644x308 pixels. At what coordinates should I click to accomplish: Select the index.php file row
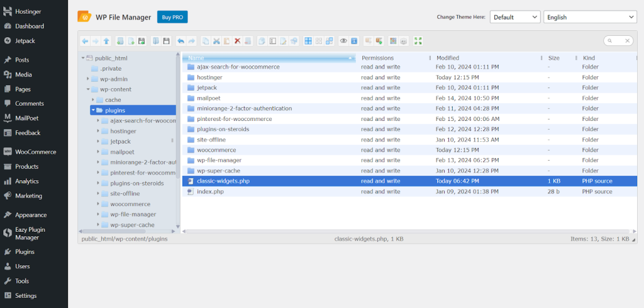point(409,191)
